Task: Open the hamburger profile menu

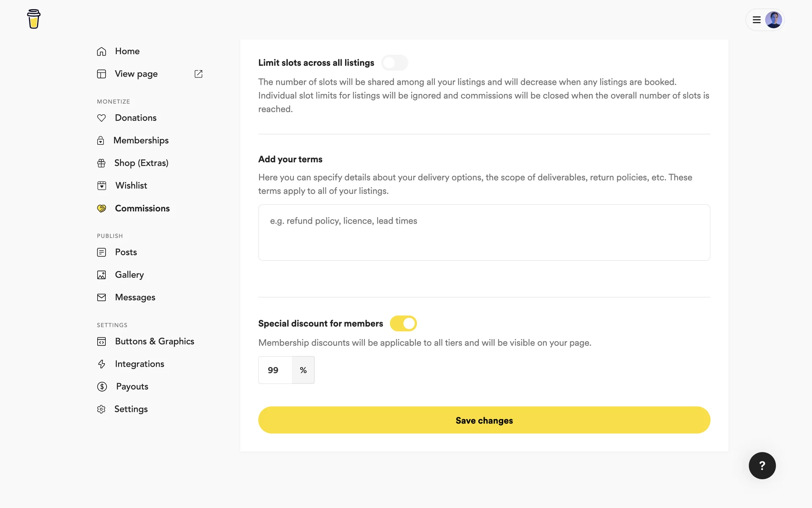Action: [x=757, y=20]
